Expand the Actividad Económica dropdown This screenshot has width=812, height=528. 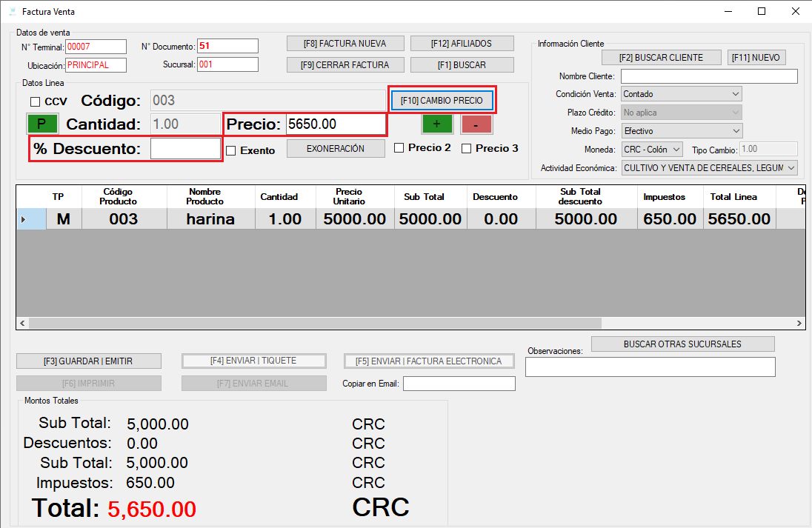pos(710,167)
